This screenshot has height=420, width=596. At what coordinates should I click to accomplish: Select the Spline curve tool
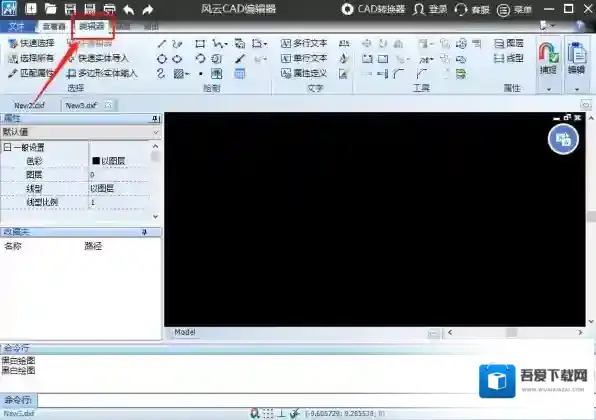click(161, 73)
